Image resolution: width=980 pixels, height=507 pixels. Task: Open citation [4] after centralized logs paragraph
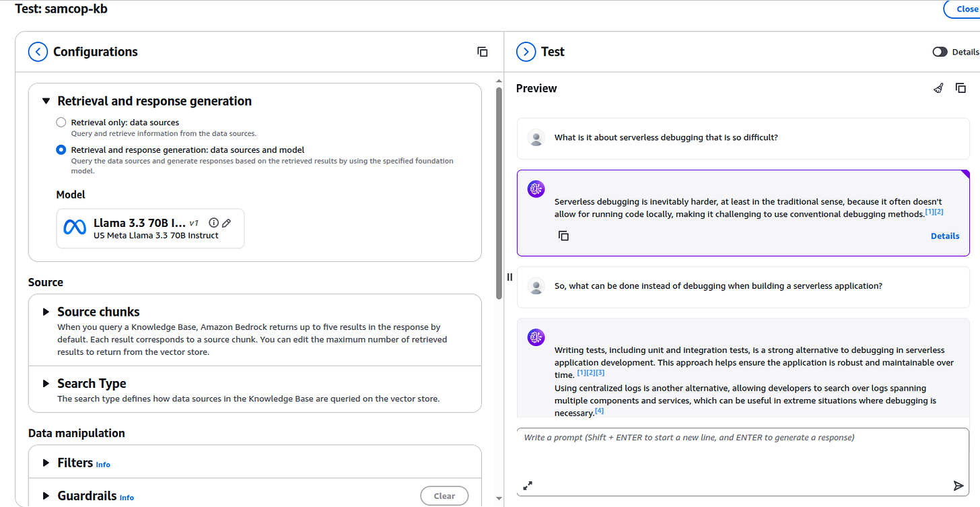coord(599,411)
